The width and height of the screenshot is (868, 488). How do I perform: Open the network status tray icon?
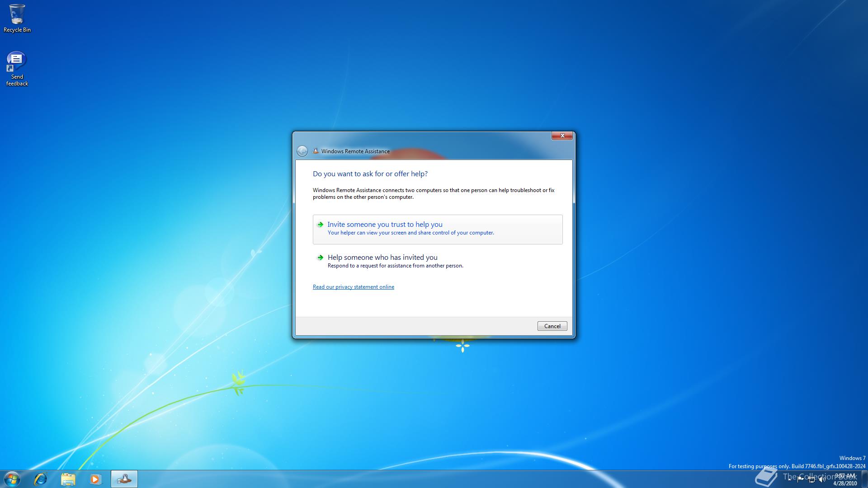(811, 479)
